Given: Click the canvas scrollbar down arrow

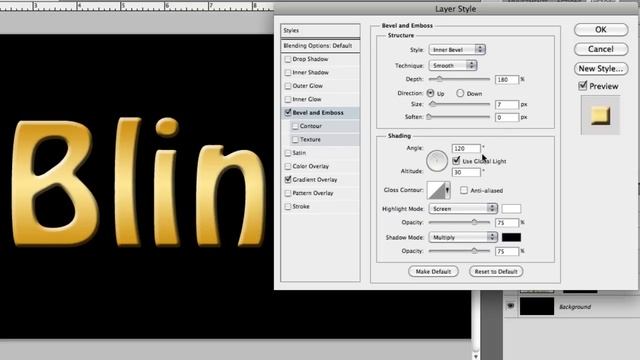Looking at the screenshot, I should click(x=476, y=356).
